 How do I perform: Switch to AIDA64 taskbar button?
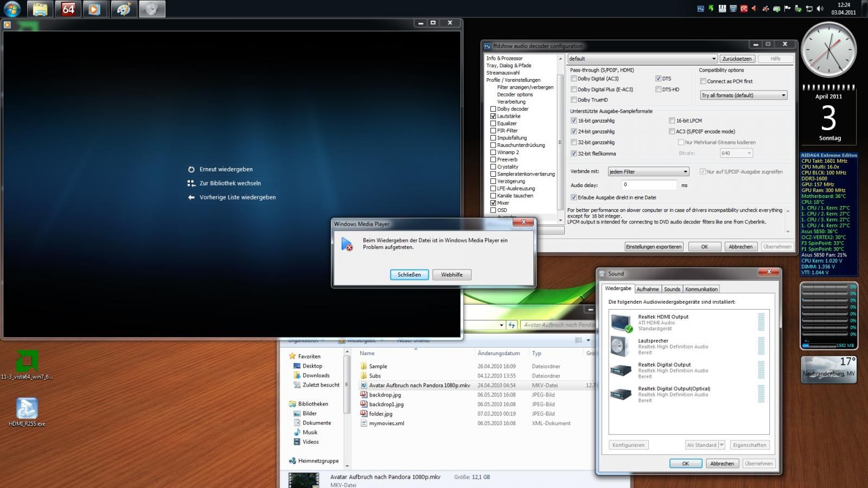68,9
